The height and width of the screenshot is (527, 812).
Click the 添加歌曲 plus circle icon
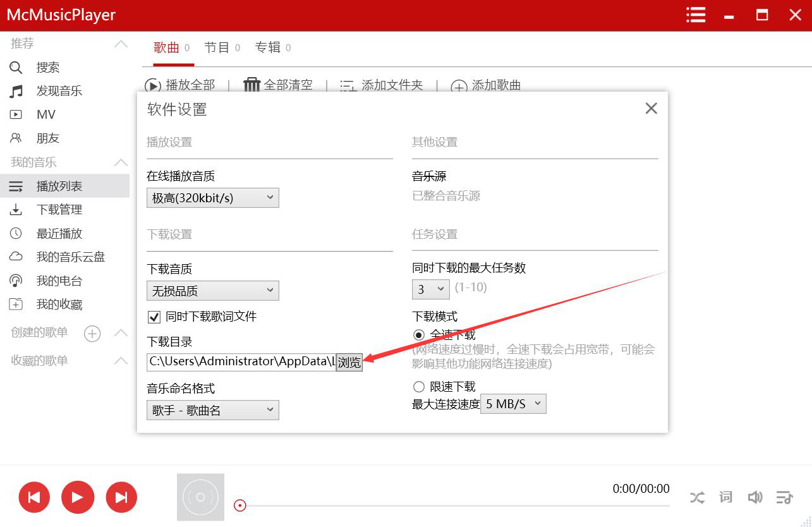pos(459,87)
